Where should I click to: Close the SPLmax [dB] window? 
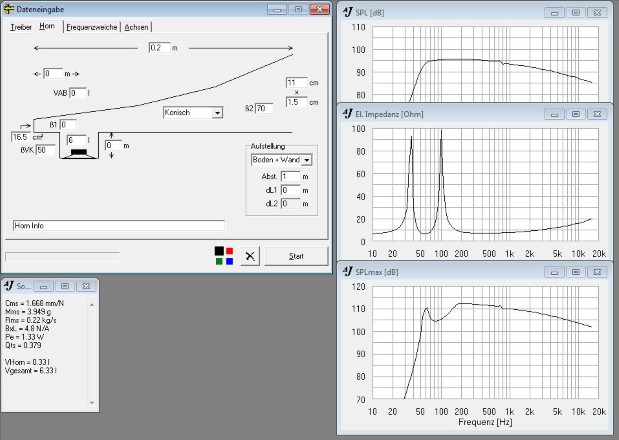pyautogui.click(x=597, y=272)
